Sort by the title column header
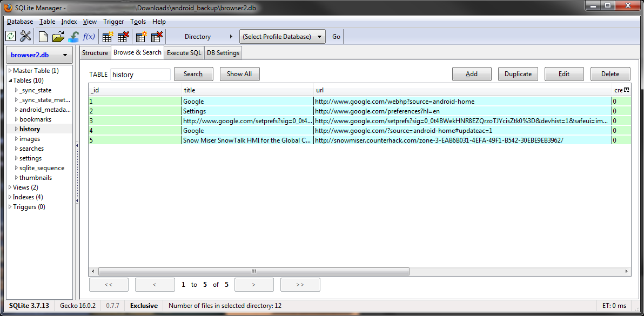644x316 pixels. click(x=248, y=90)
